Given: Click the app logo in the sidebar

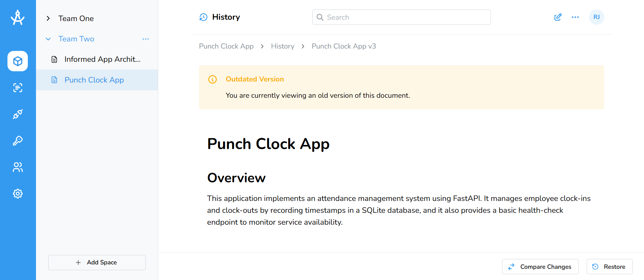Looking at the screenshot, I should (18, 18).
